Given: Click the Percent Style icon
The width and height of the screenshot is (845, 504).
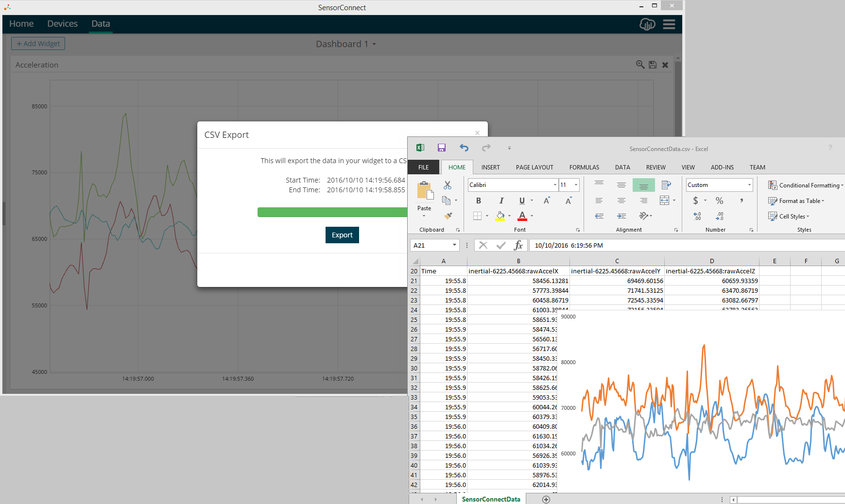Looking at the screenshot, I should pyautogui.click(x=719, y=201).
